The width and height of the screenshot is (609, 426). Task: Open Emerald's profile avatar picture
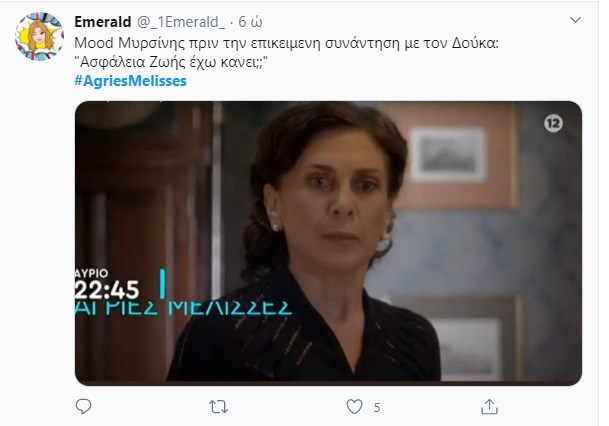pos(39,36)
